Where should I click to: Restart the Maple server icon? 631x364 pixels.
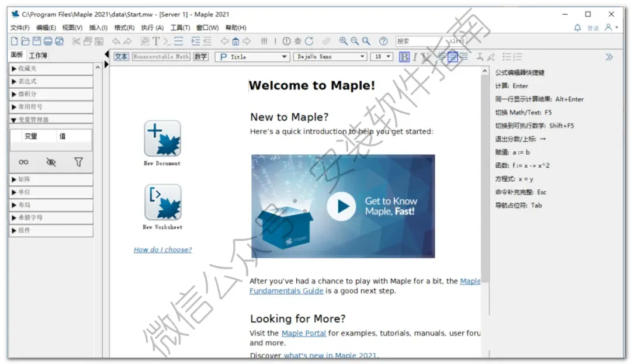click(309, 41)
